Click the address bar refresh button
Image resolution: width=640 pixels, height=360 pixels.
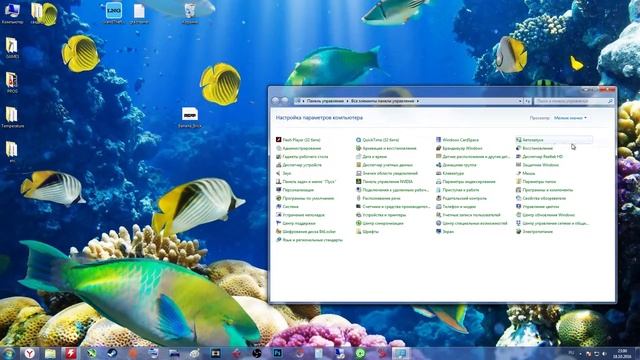coord(528,101)
